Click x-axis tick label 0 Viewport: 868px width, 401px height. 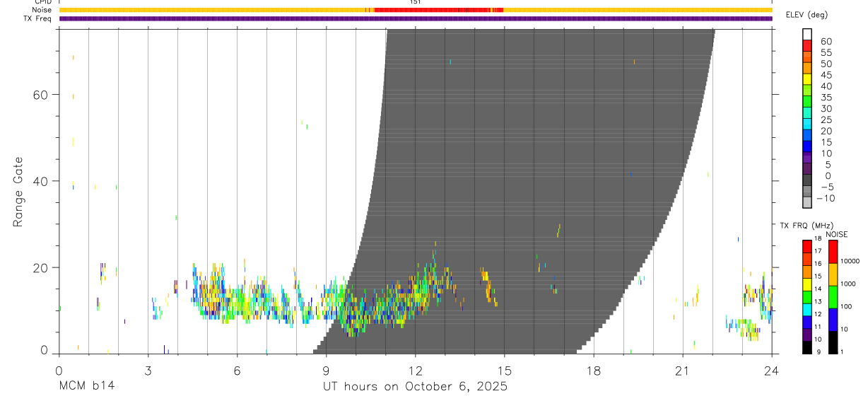click(59, 370)
